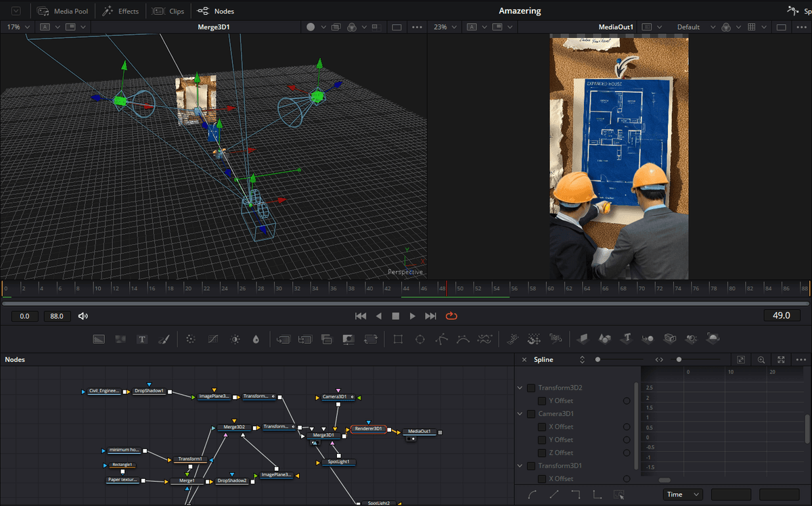Enable the Transform3D2 spline checkbox
This screenshot has width=812, height=506.
tap(531, 388)
